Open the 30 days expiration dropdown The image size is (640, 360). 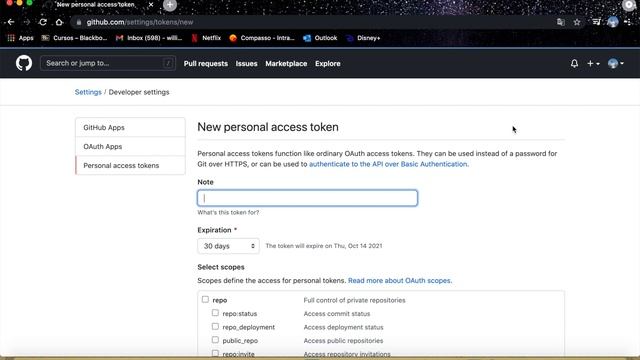tap(228, 246)
